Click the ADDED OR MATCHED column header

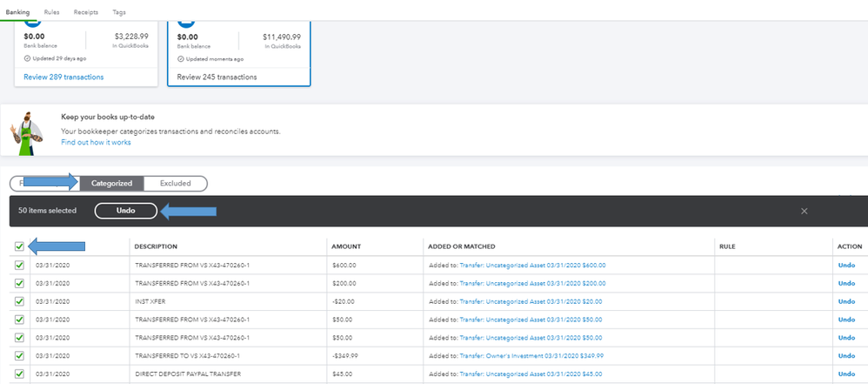[462, 246]
